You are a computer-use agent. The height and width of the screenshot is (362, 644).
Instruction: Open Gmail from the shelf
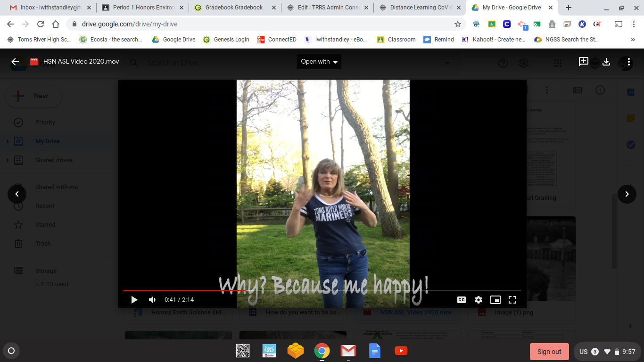click(x=348, y=351)
